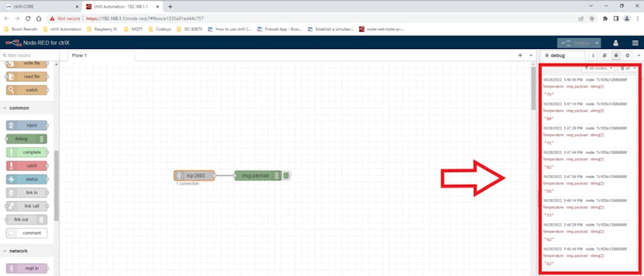Screen dimensions: 644x276
Task: Open the help book sidebar icon
Action: pos(604,55)
